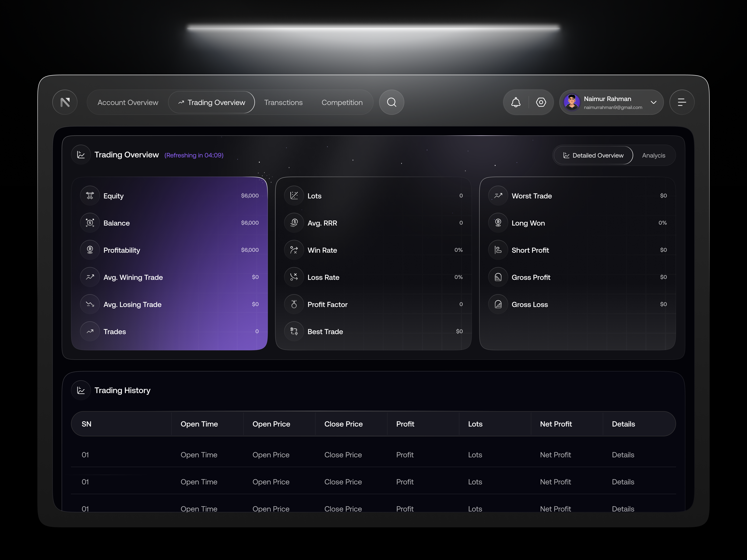Open the hamburger menu icon
Screen dimensions: 747x560
682,102
